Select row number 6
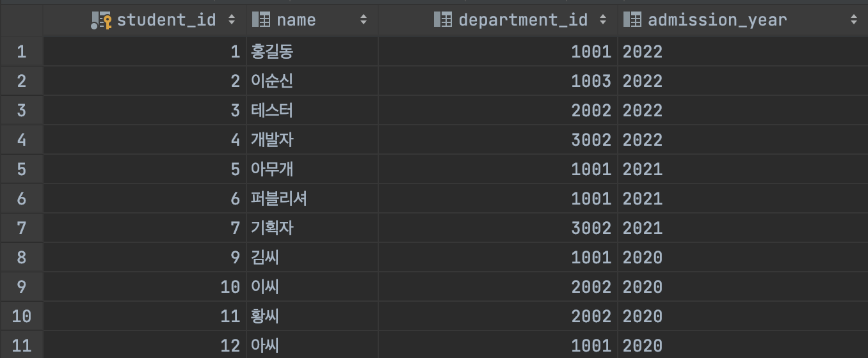 pos(21,199)
